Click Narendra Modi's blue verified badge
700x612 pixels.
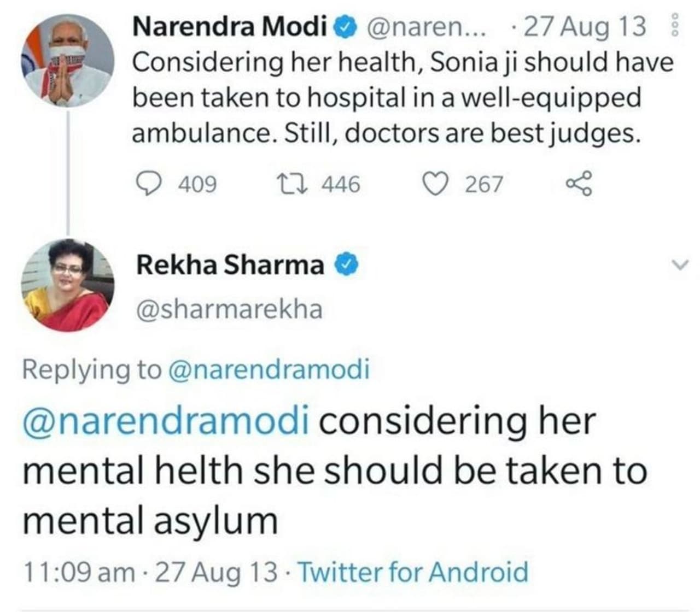[346, 26]
